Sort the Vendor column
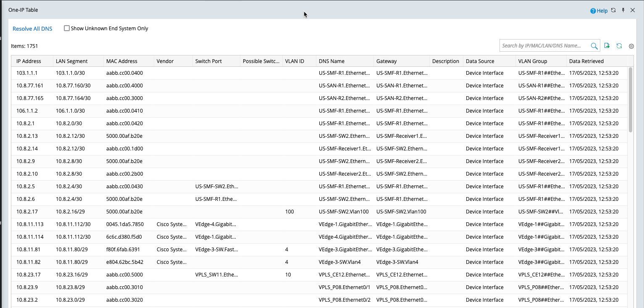644x308 pixels. point(165,61)
